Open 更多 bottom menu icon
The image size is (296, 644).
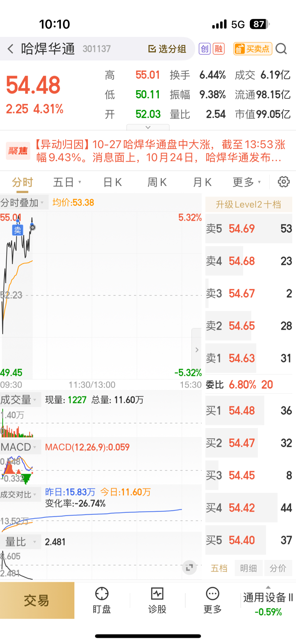[212, 600]
